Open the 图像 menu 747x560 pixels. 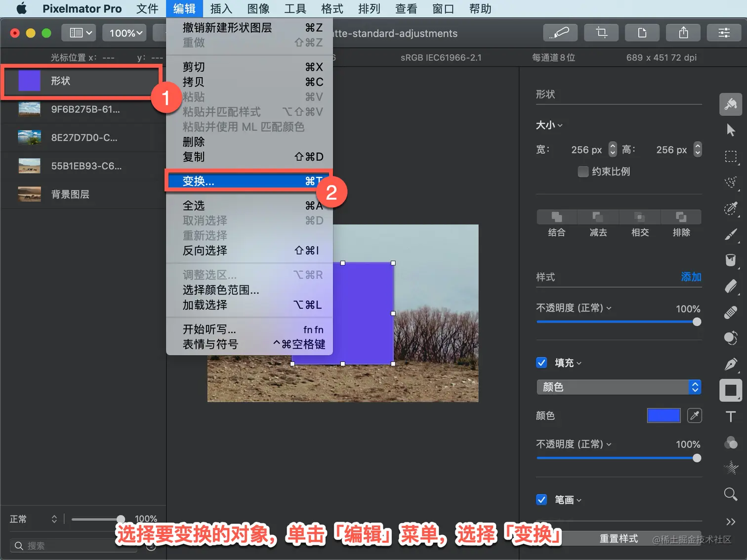click(258, 8)
